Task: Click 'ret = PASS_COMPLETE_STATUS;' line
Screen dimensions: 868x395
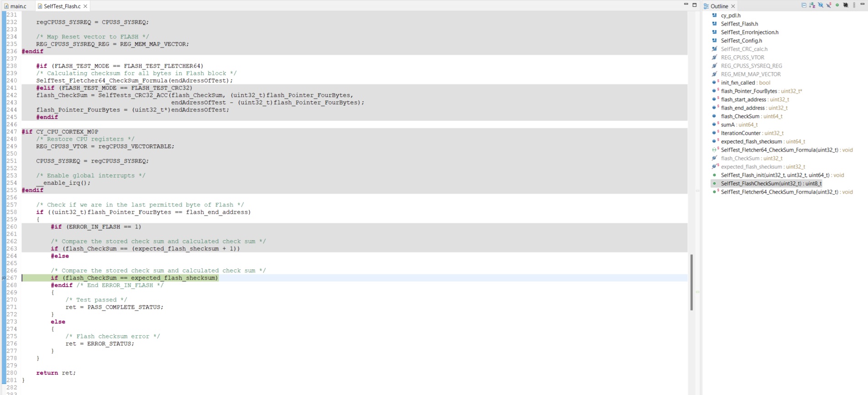Action: click(x=115, y=307)
